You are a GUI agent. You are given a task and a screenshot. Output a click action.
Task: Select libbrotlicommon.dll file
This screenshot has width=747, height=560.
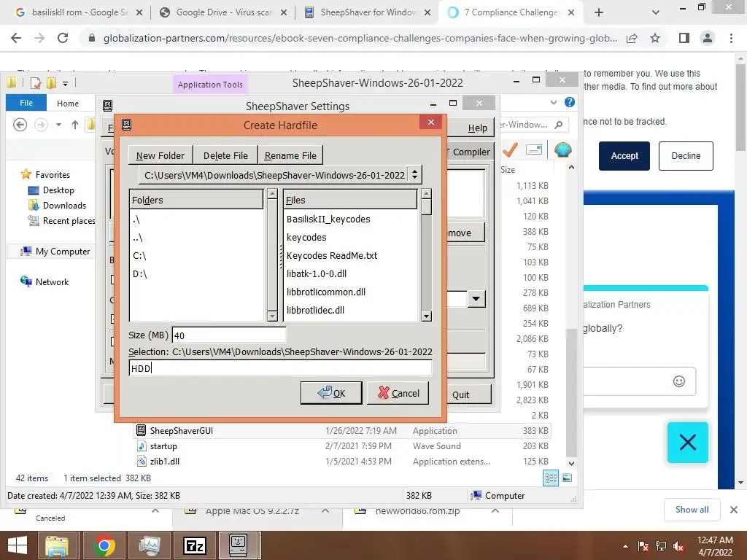(326, 292)
